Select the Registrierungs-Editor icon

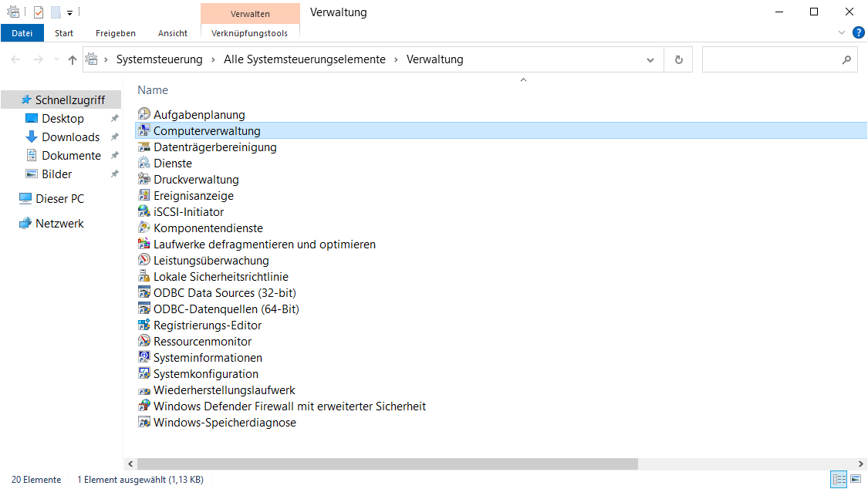[x=144, y=325]
